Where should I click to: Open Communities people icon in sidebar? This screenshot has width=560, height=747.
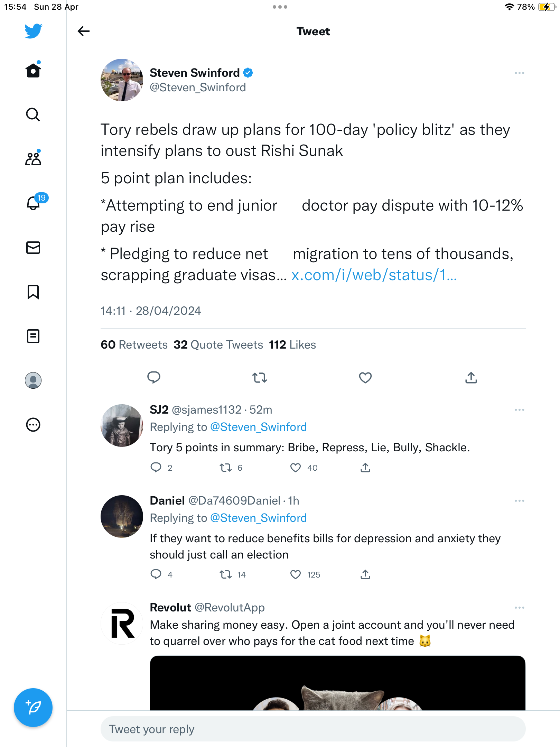[x=33, y=158]
